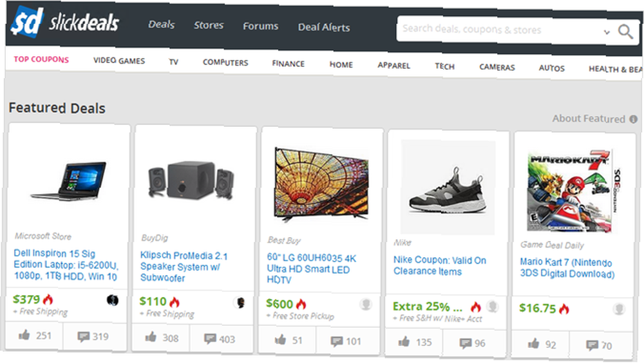Click the fire icon next to Extra 25%
This screenshot has height=364, width=644.
(476, 307)
